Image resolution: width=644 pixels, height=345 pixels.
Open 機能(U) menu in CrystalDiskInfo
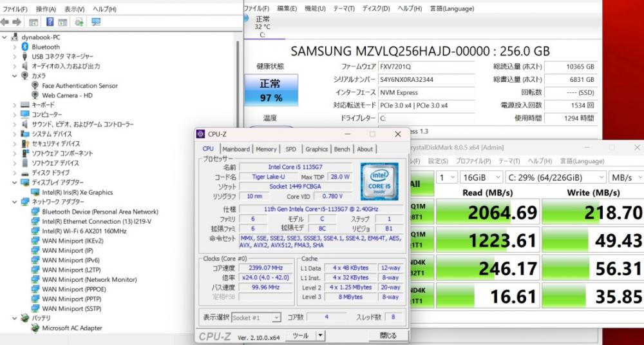pyautogui.click(x=315, y=8)
